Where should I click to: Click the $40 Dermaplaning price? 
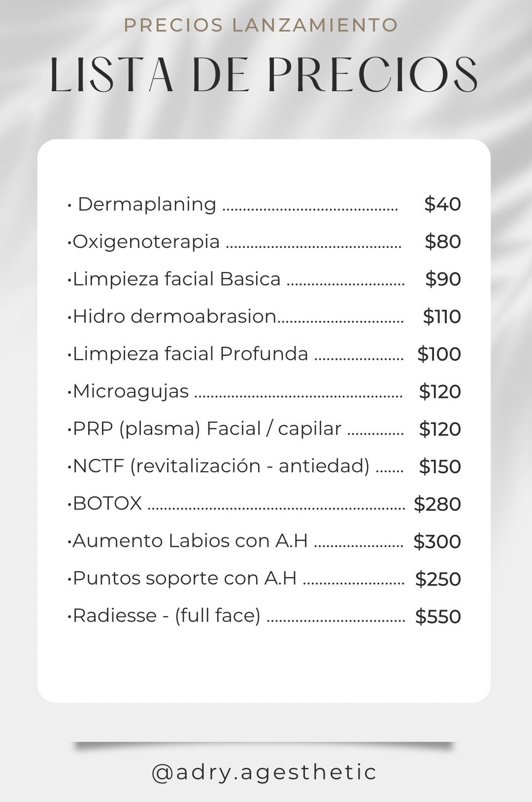[442, 204]
